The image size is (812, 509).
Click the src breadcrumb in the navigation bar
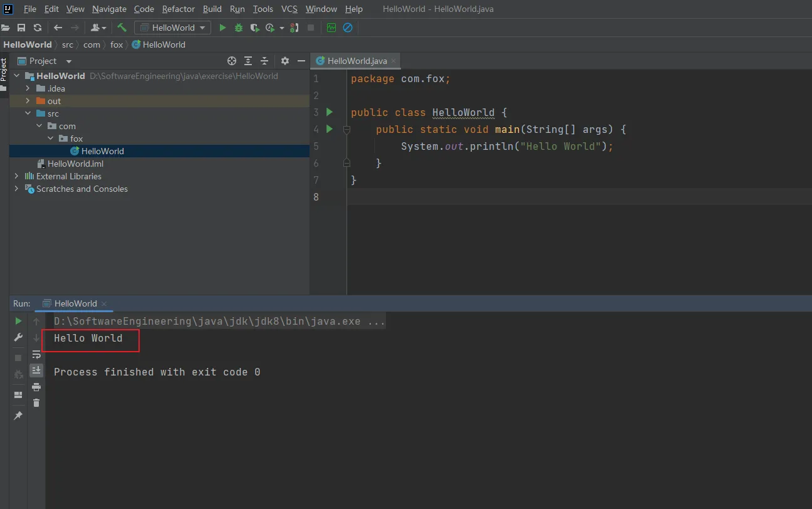(67, 45)
